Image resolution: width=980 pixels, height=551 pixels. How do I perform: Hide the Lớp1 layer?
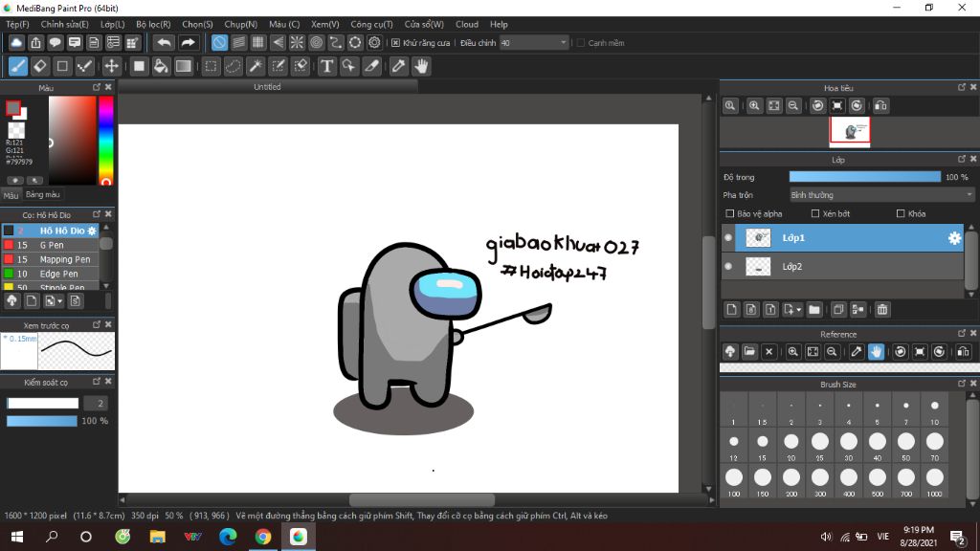728,237
